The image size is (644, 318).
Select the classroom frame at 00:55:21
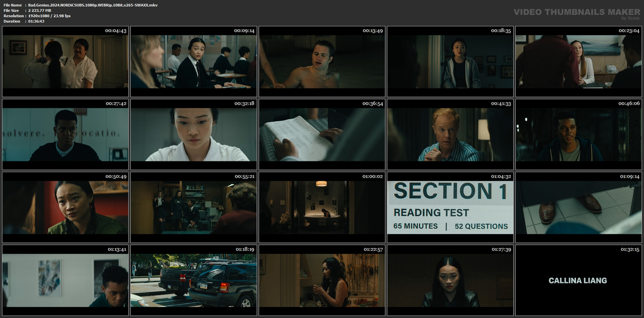point(194,207)
